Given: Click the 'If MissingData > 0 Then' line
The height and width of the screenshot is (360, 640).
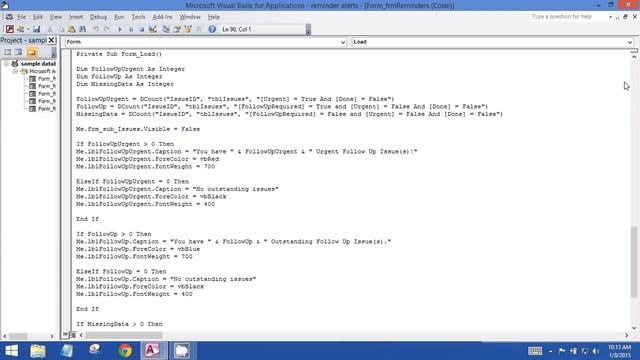Looking at the screenshot, I should tap(119, 324).
